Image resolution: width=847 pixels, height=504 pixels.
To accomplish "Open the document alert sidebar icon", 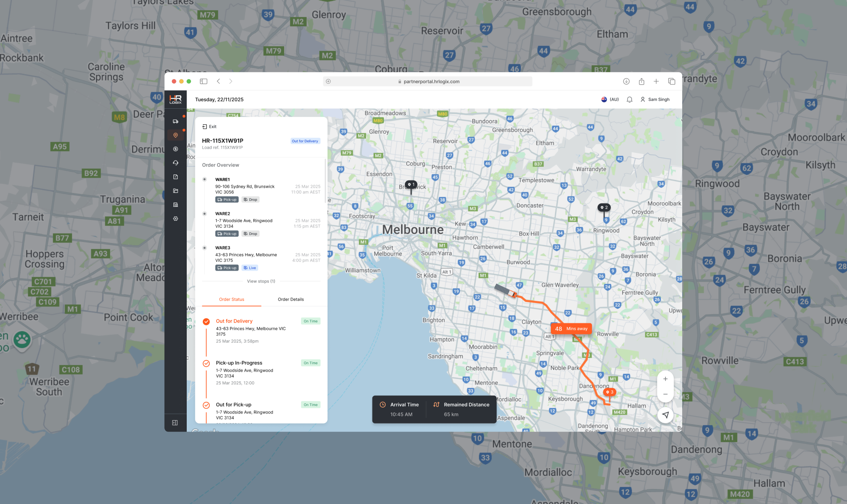I will coord(176,177).
